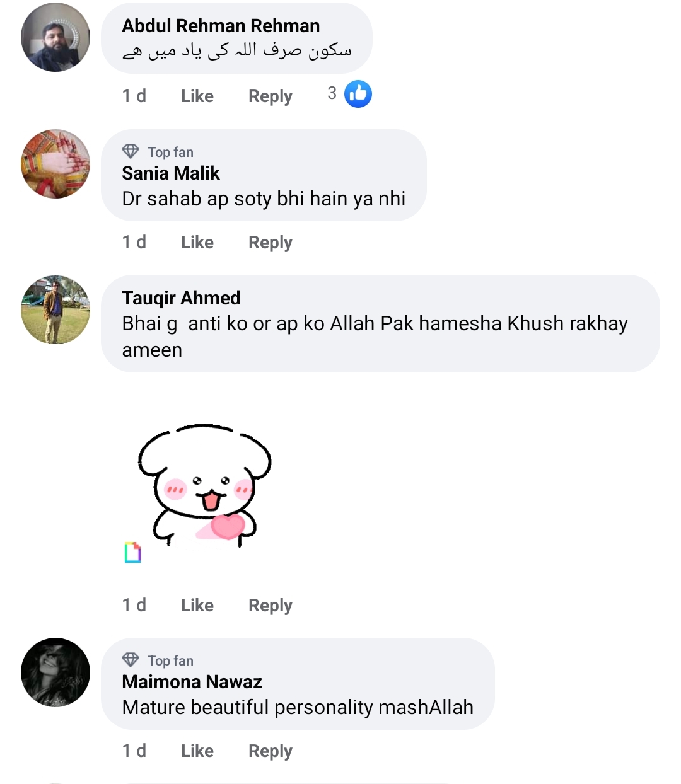Reply to Abdul Rehman Rehman's comment
Screen dimensions: 681x784
270,96
